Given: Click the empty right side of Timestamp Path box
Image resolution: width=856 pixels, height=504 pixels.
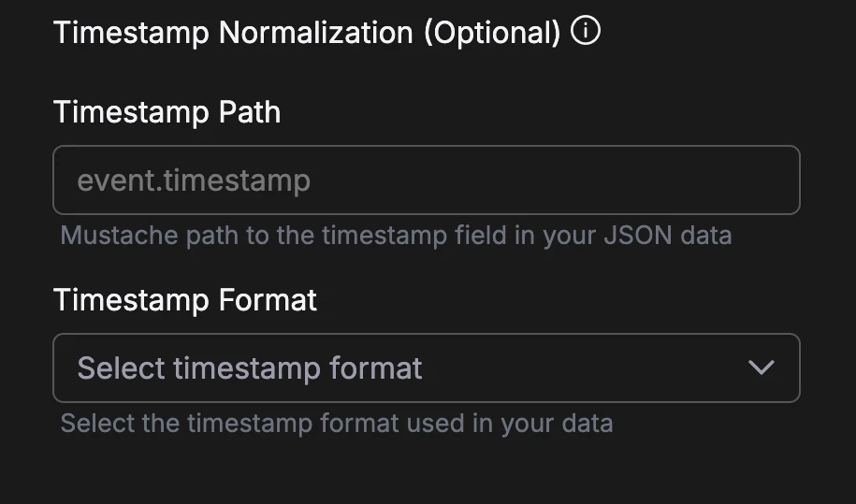Looking at the screenshot, I should tap(655, 180).
